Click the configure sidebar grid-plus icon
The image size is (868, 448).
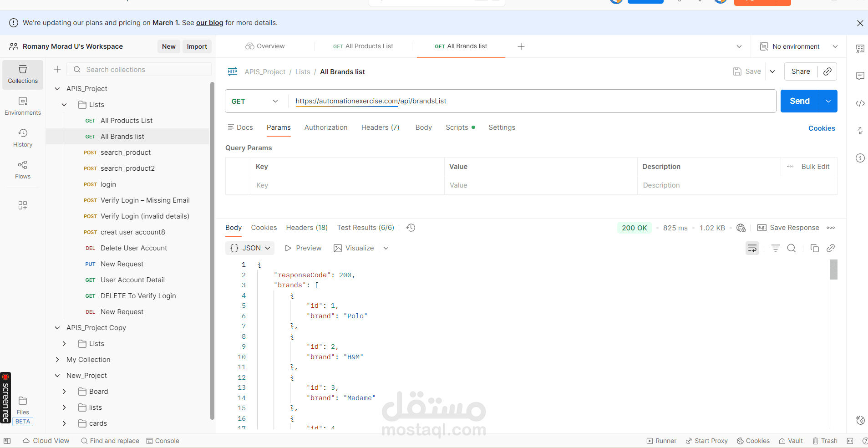pyautogui.click(x=23, y=205)
